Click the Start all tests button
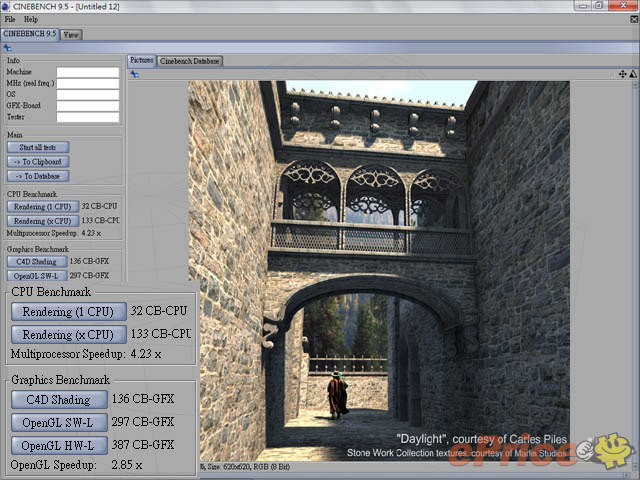The image size is (640, 480). 38,147
